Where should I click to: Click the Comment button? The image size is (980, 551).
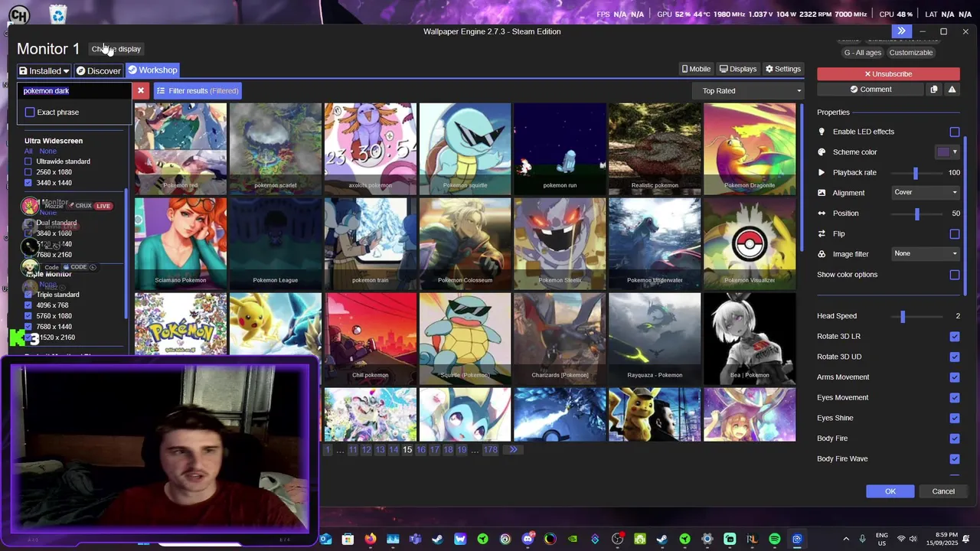[871, 90]
